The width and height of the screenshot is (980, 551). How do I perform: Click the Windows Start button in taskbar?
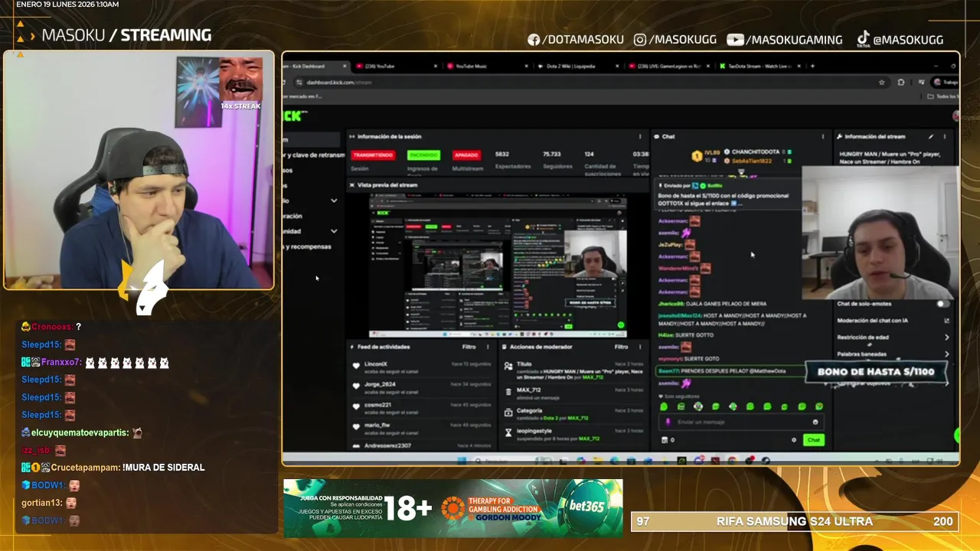[462, 461]
